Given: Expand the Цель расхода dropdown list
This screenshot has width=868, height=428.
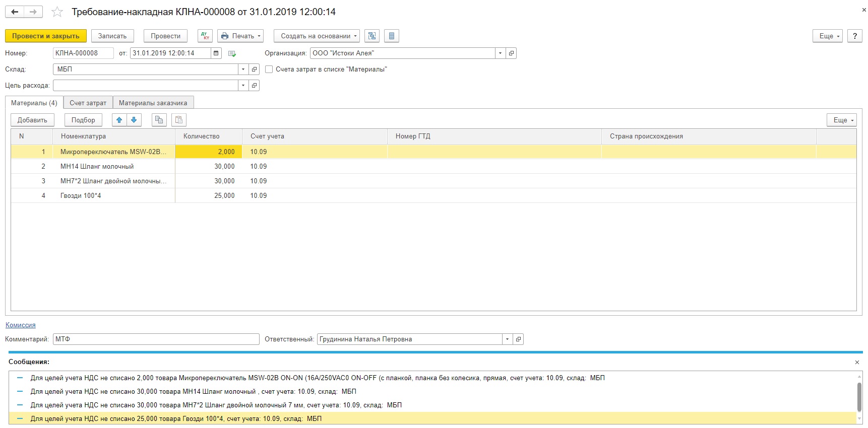Looking at the screenshot, I should [243, 85].
